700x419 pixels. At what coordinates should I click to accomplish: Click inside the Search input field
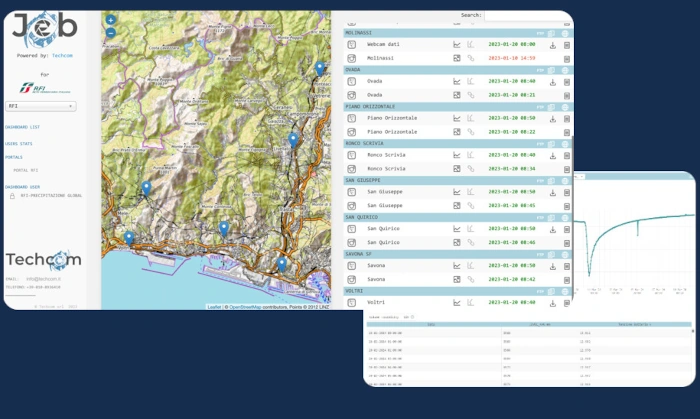pyautogui.click(x=529, y=15)
